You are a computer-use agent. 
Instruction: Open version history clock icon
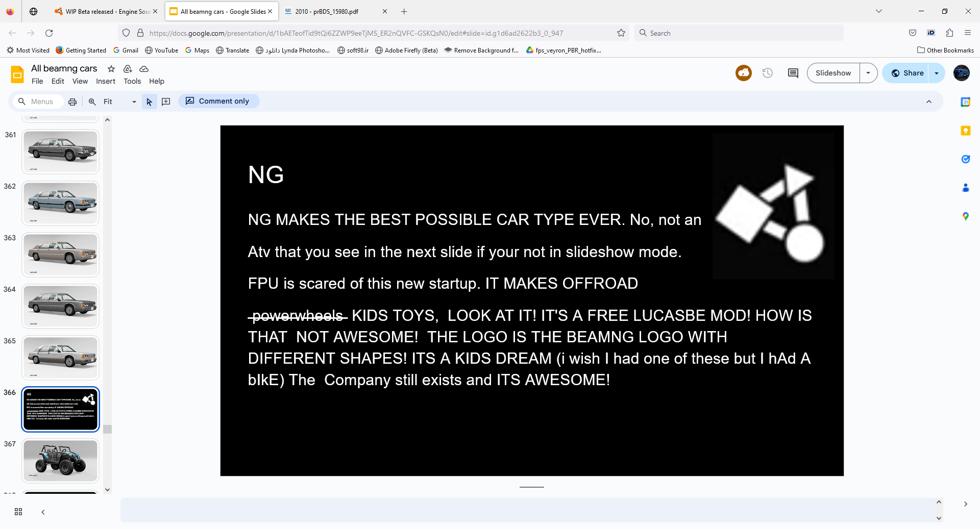click(x=768, y=73)
